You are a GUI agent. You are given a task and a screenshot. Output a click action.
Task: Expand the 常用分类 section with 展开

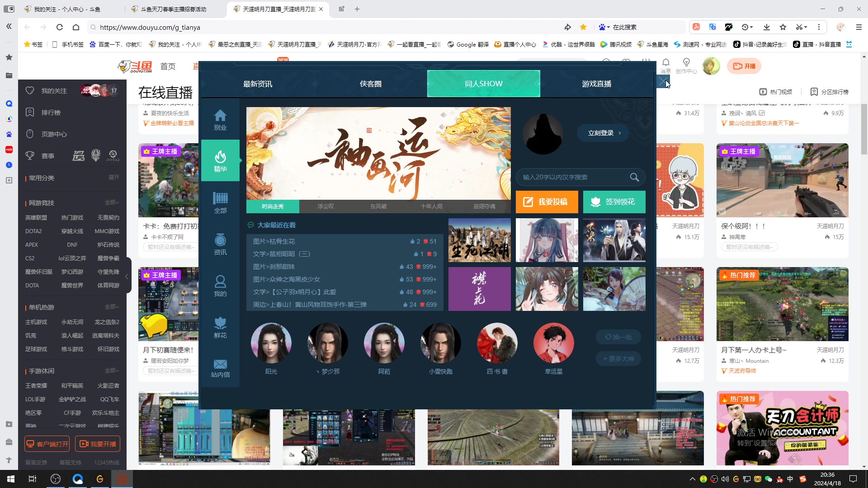pyautogui.click(x=113, y=178)
